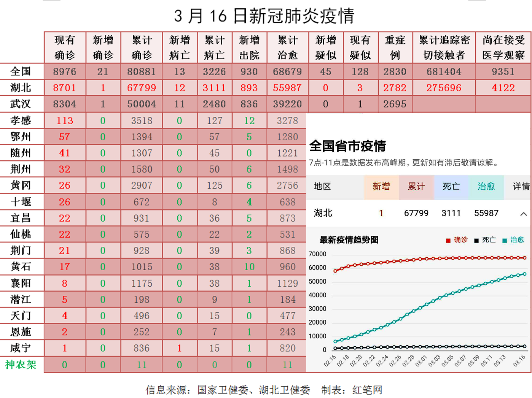
Task: Click the 最新疫情趋势图 chart title
Action: [x=349, y=240]
